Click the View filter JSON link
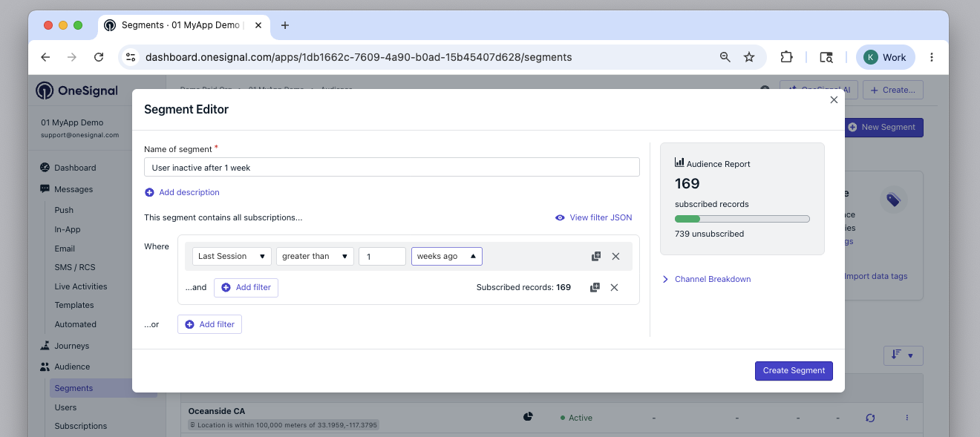 pyautogui.click(x=601, y=217)
